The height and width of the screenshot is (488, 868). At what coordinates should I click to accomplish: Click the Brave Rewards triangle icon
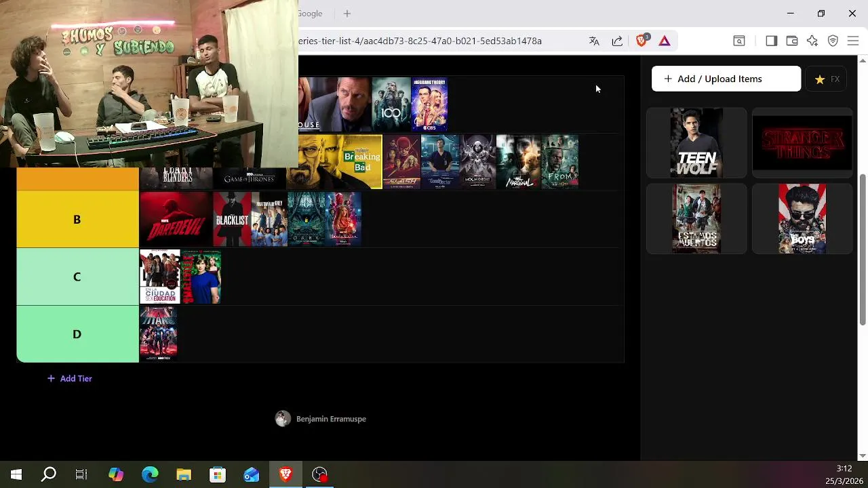point(665,41)
